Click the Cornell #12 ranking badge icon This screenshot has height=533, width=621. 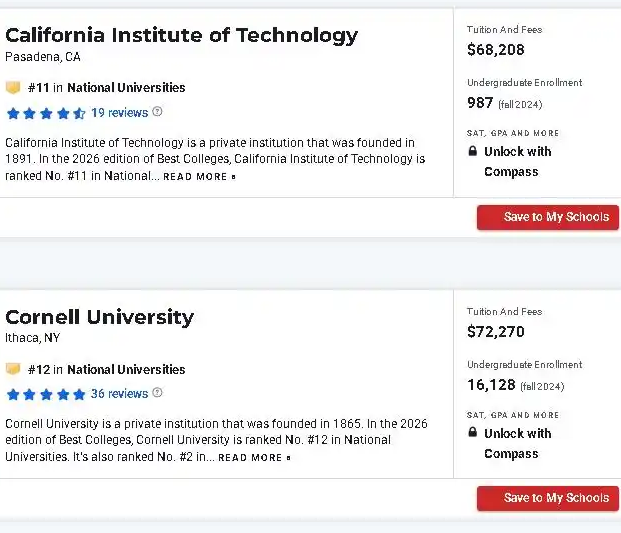[x=13, y=369]
